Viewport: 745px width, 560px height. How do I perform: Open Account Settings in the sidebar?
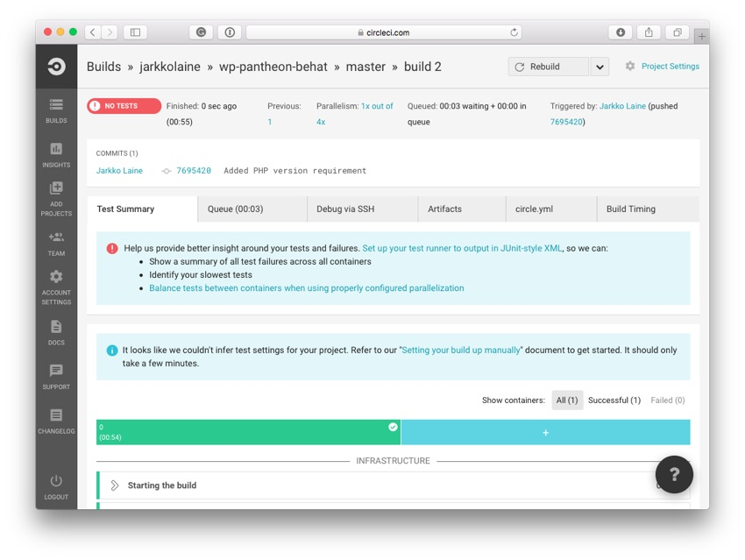click(x=56, y=287)
